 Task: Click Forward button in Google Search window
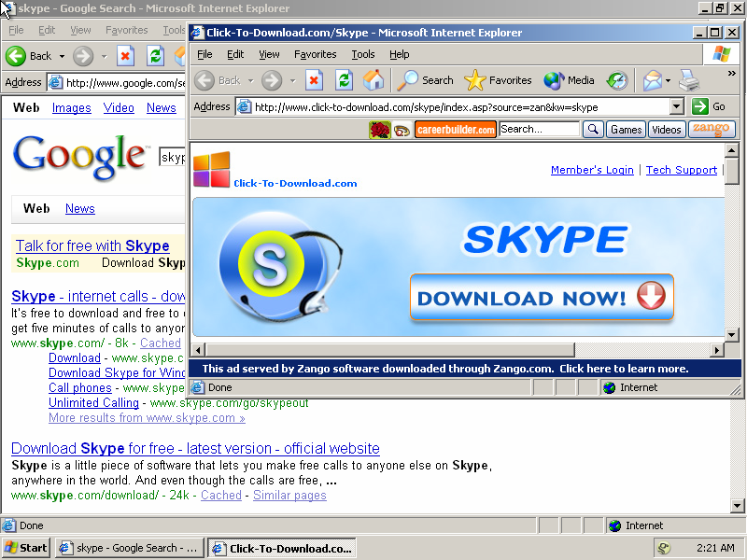(83, 56)
